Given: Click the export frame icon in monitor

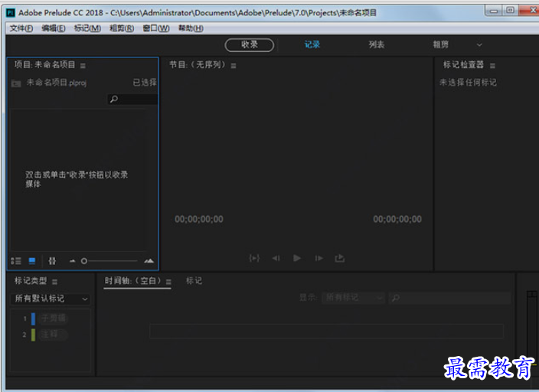Looking at the screenshot, I should [340, 258].
